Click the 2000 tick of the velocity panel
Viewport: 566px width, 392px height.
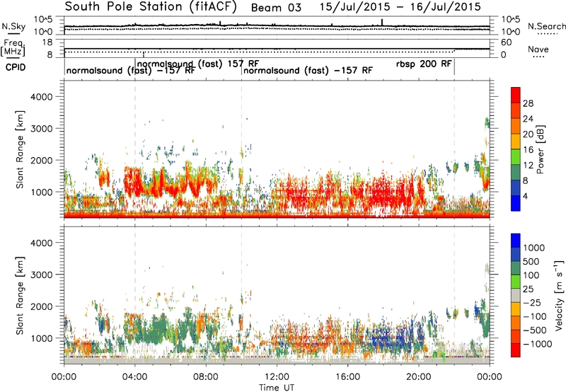pyautogui.click(x=41, y=306)
